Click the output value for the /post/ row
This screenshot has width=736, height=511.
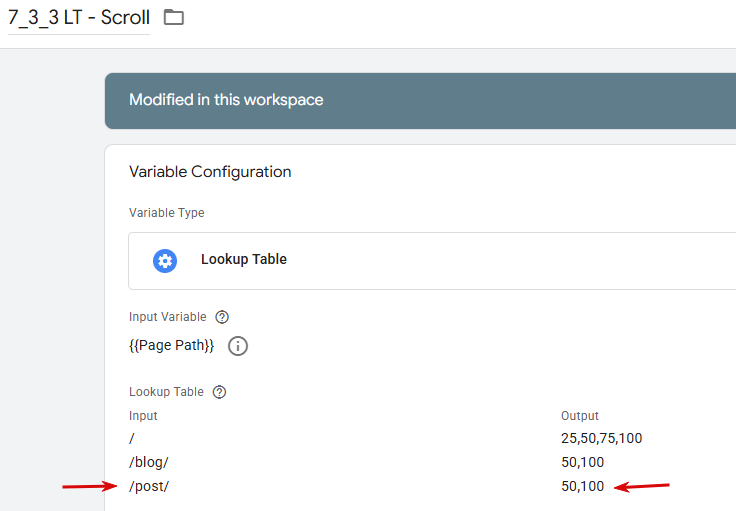point(583,486)
